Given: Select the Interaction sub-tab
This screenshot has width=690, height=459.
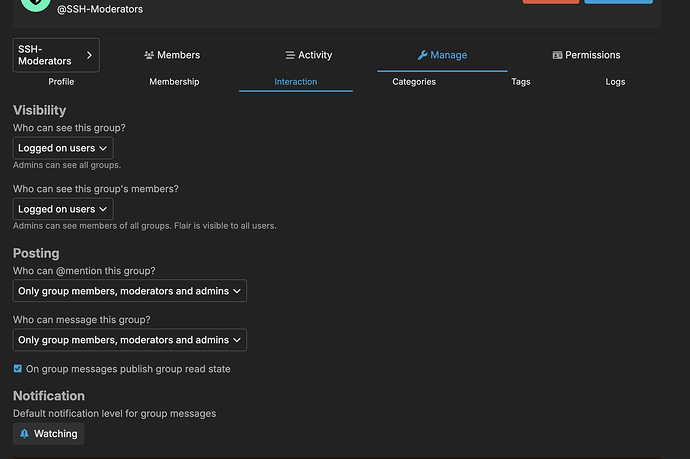Looking at the screenshot, I should click(x=296, y=82).
